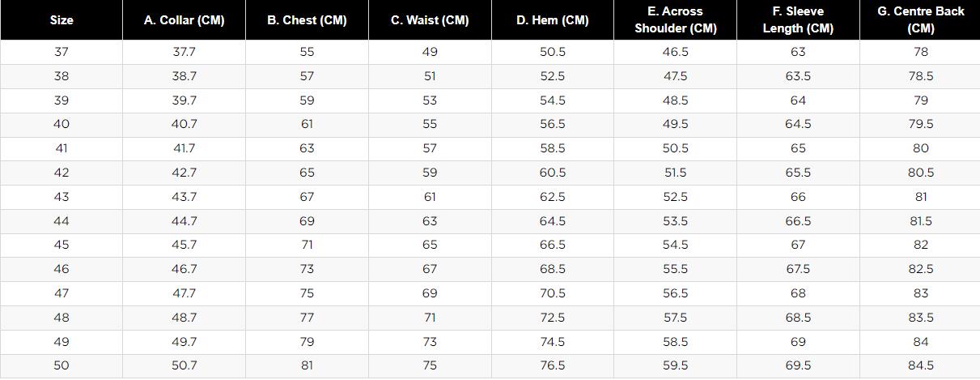Select centre back value 84.5 for size 50

pos(921,365)
